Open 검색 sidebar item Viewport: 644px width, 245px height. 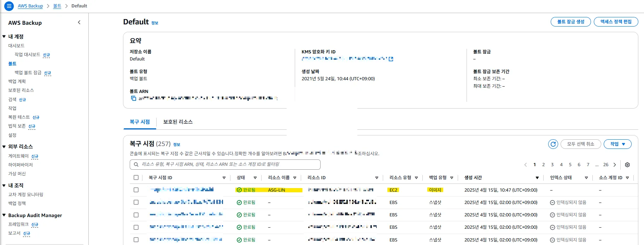[x=12, y=99]
